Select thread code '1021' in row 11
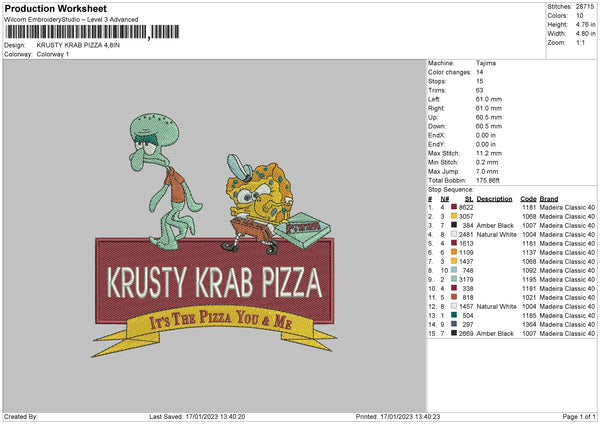This screenshot has width=600, height=424. coord(529,297)
